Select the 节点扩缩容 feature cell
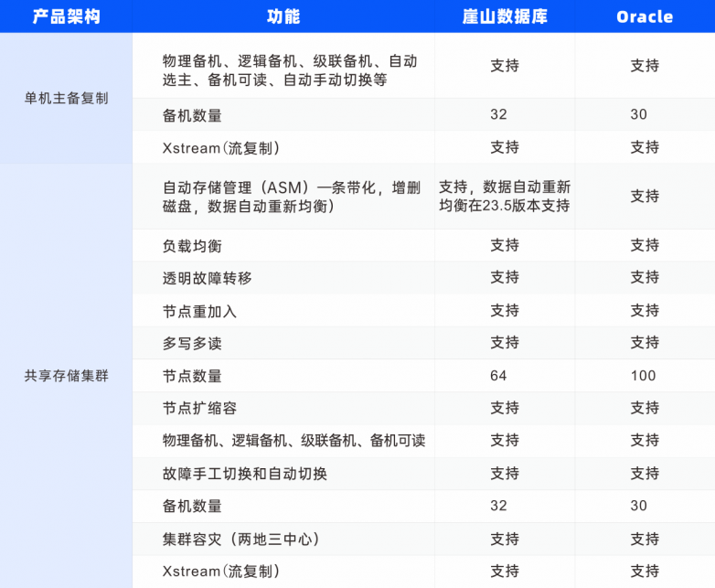 (199, 408)
